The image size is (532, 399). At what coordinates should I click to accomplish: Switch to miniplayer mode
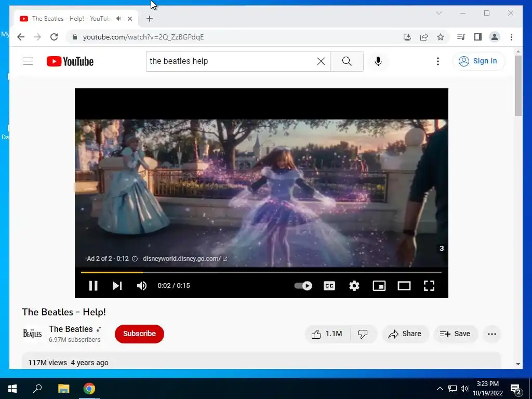click(379, 286)
